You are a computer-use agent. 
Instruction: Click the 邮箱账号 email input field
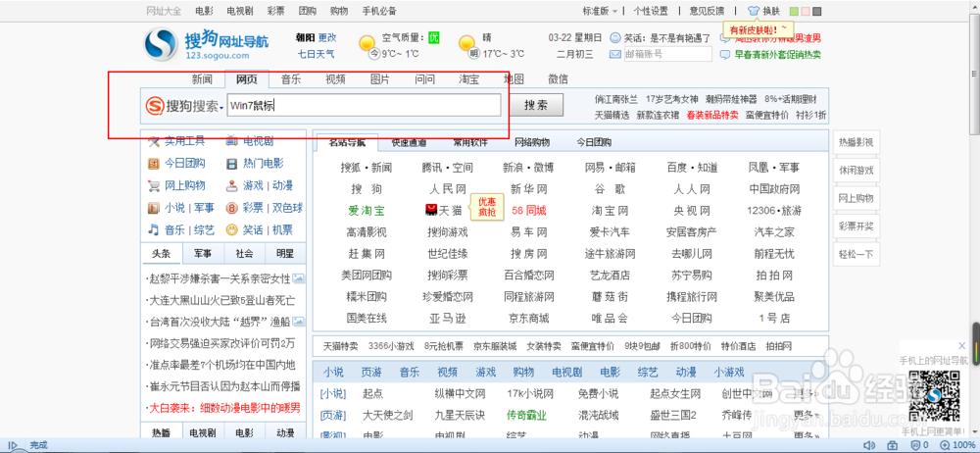click(x=668, y=55)
